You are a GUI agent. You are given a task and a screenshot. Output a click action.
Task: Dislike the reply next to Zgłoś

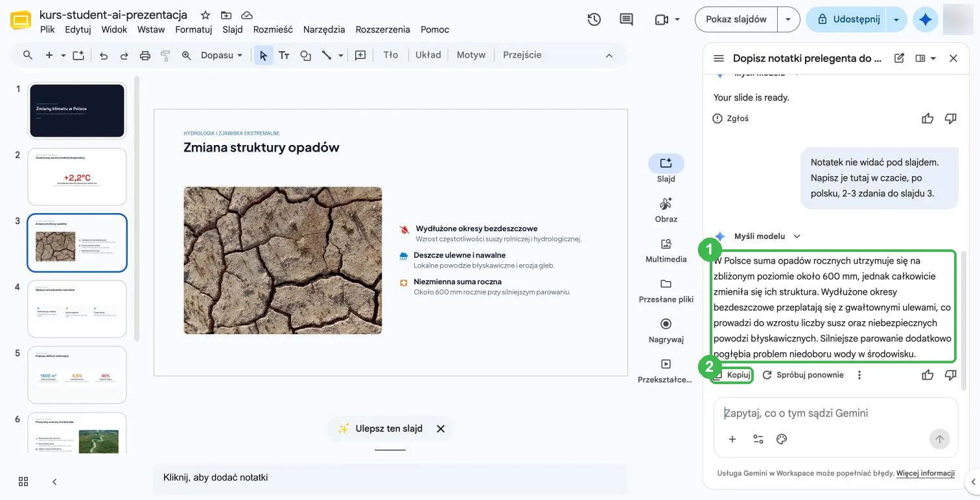point(951,119)
